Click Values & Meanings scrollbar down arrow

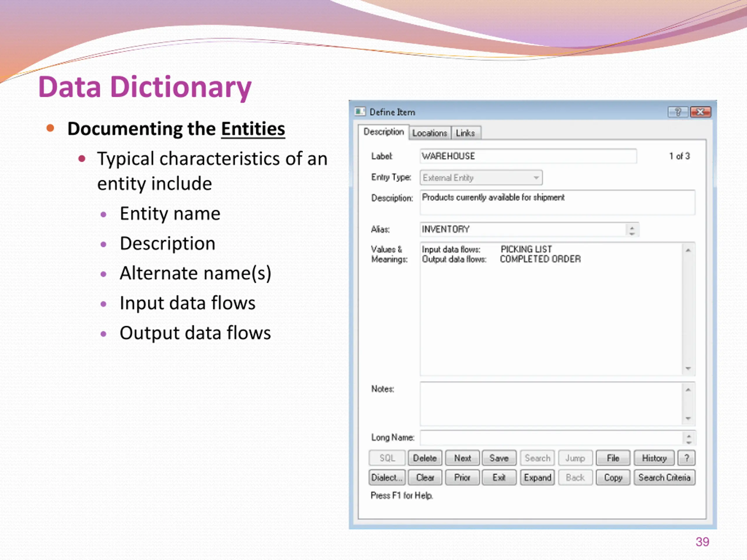pyautogui.click(x=688, y=368)
